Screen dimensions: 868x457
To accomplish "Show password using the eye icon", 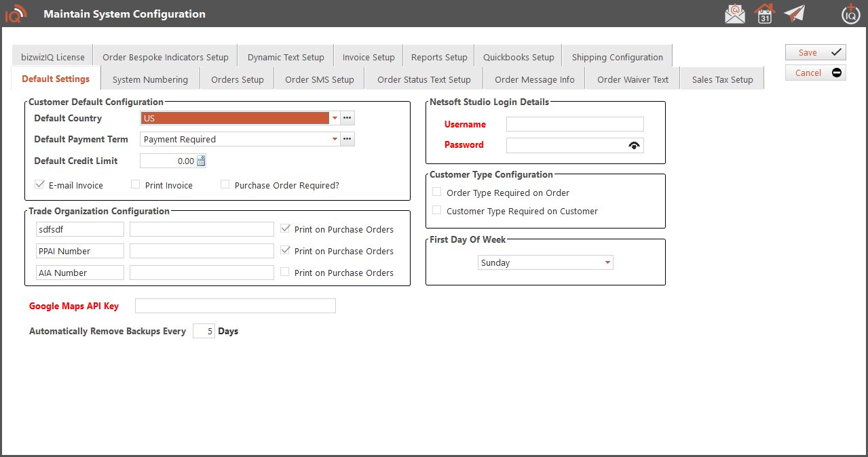I will [635, 145].
